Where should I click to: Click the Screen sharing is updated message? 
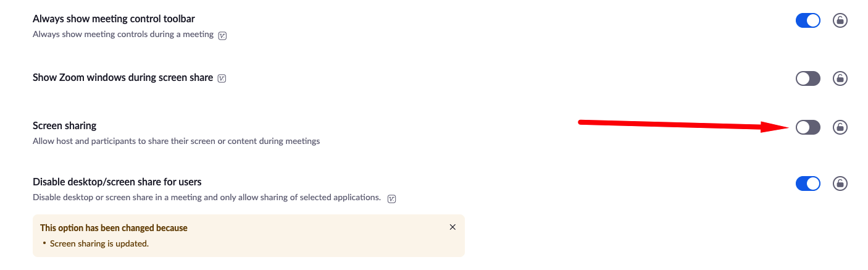[99, 243]
